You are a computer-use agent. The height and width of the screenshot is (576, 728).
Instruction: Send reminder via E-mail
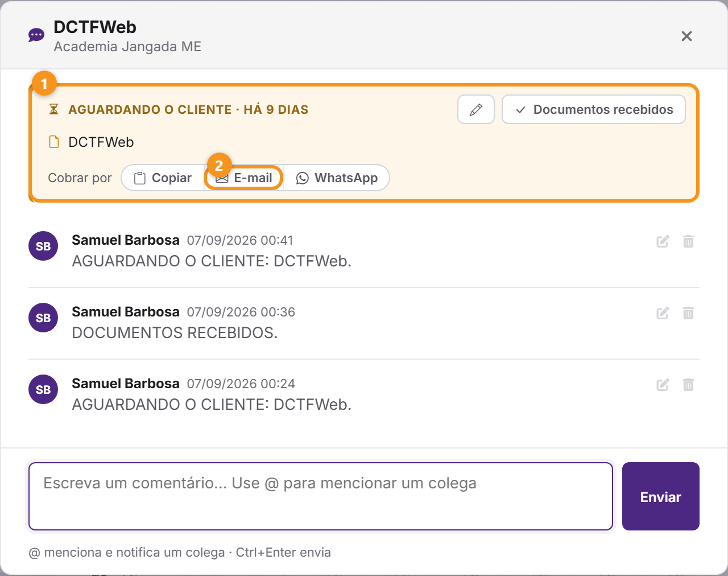244,178
